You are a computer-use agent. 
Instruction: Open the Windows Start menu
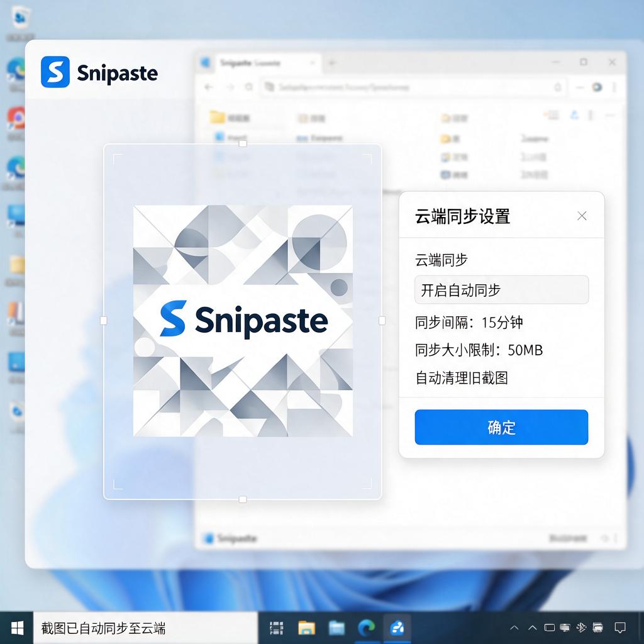tap(17, 628)
